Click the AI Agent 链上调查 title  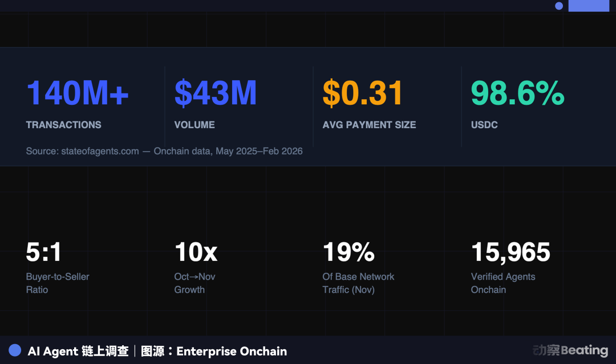pyautogui.click(x=78, y=351)
